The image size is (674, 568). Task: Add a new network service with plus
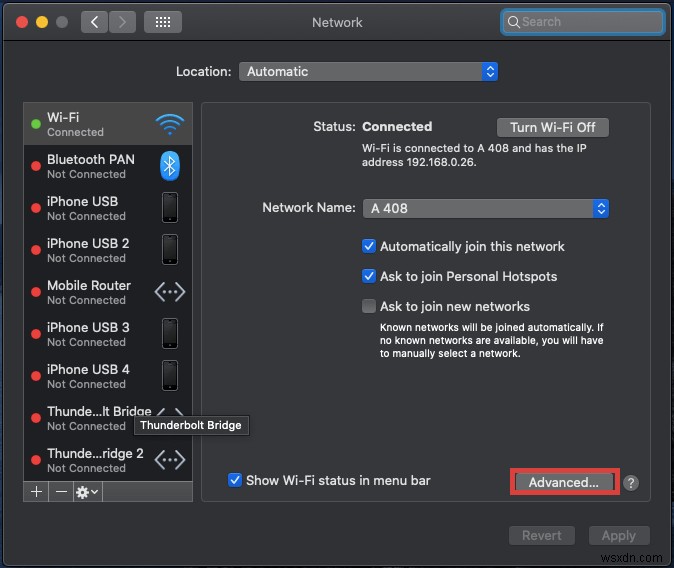(37, 492)
